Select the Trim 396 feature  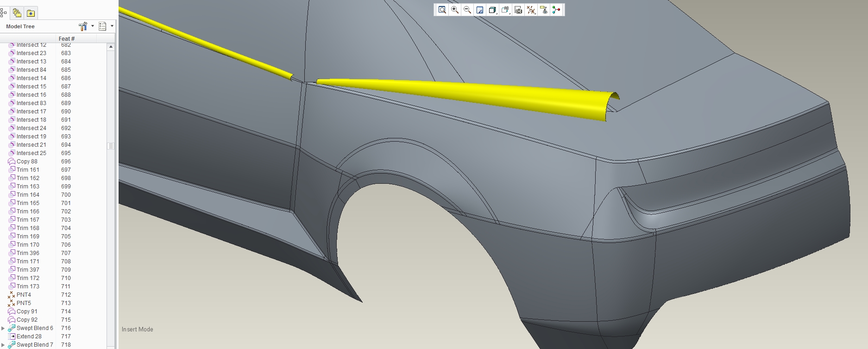28,253
